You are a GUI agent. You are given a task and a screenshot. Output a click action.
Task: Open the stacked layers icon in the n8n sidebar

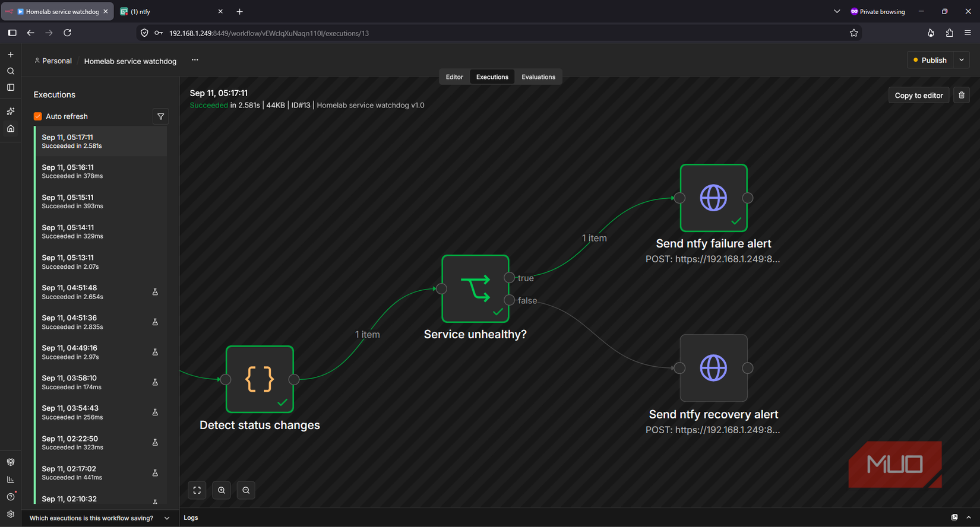point(11,462)
